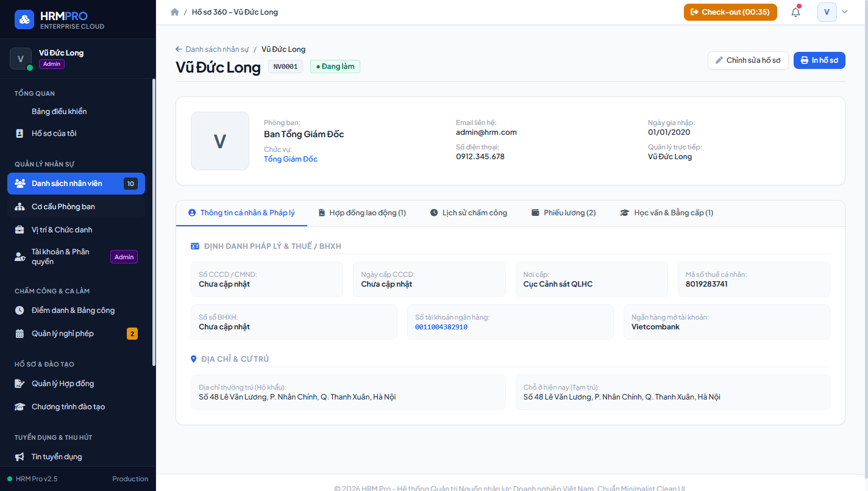Image resolution: width=868 pixels, height=491 pixels.
Task: Click the Tin tuyển dụng megaphone icon
Action: [20, 457]
